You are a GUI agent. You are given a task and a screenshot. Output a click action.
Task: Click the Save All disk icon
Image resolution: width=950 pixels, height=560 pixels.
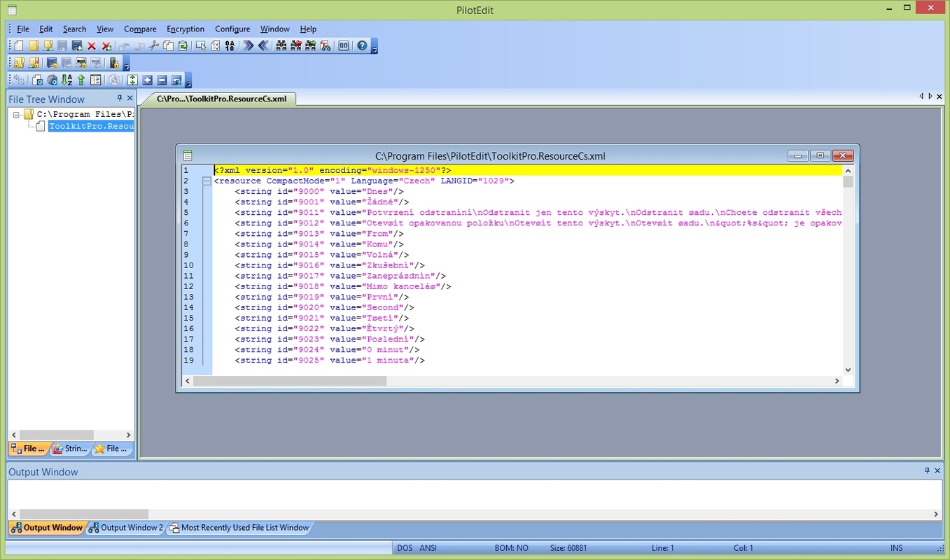pos(77,45)
